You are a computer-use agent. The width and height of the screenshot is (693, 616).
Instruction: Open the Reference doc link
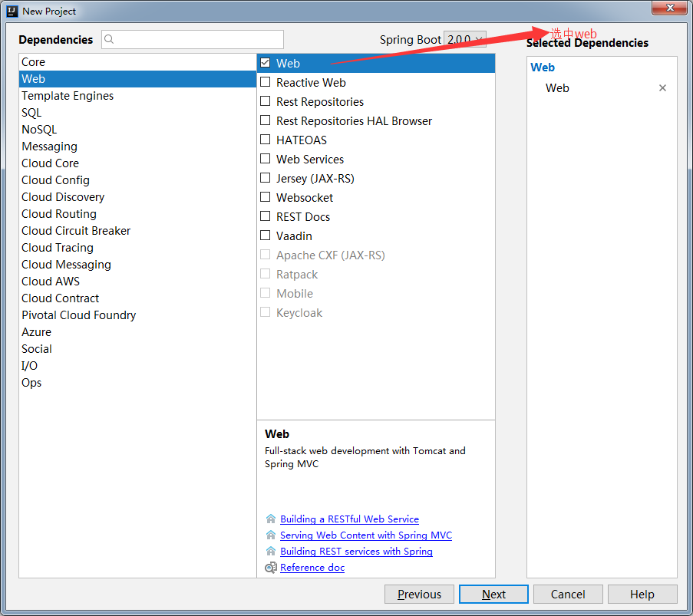point(312,568)
